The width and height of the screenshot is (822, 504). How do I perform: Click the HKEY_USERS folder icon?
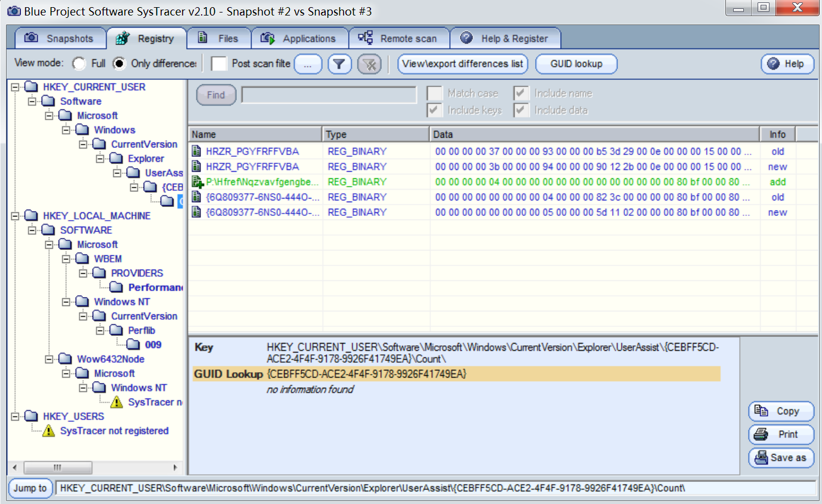(32, 416)
